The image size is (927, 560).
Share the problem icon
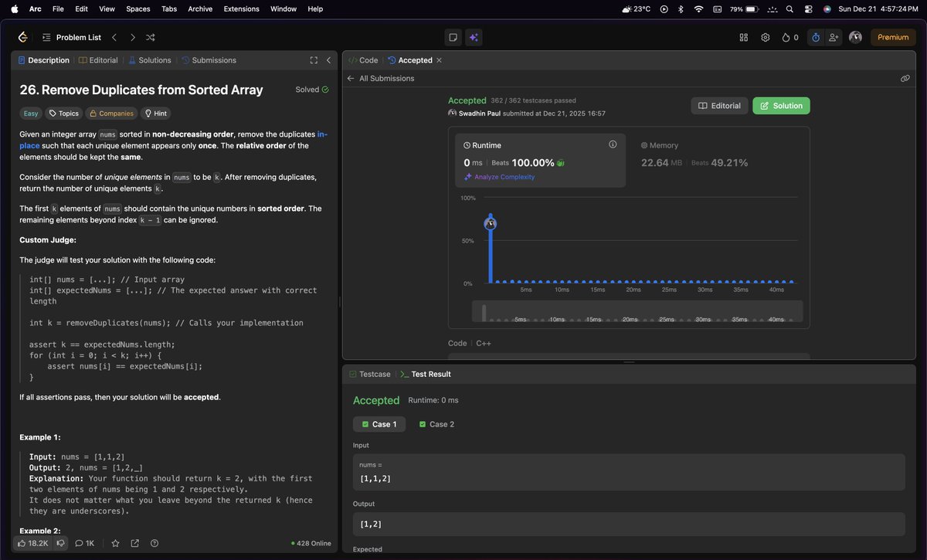coord(135,543)
